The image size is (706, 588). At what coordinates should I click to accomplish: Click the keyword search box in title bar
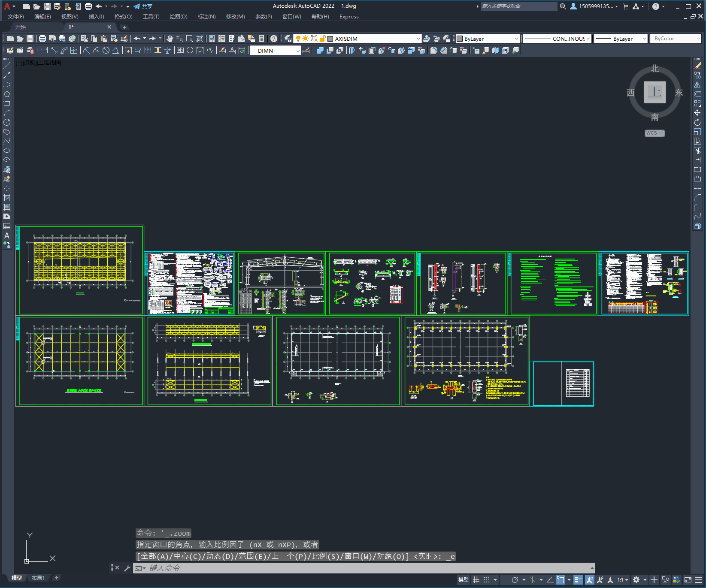pyautogui.click(x=518, y=6)
